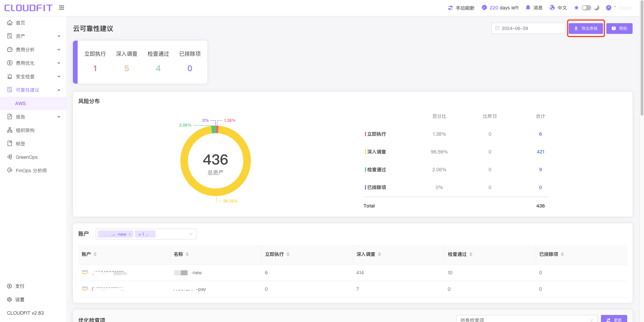Toggle dark mode switch
644x322 pixels.
coord(587,8)
